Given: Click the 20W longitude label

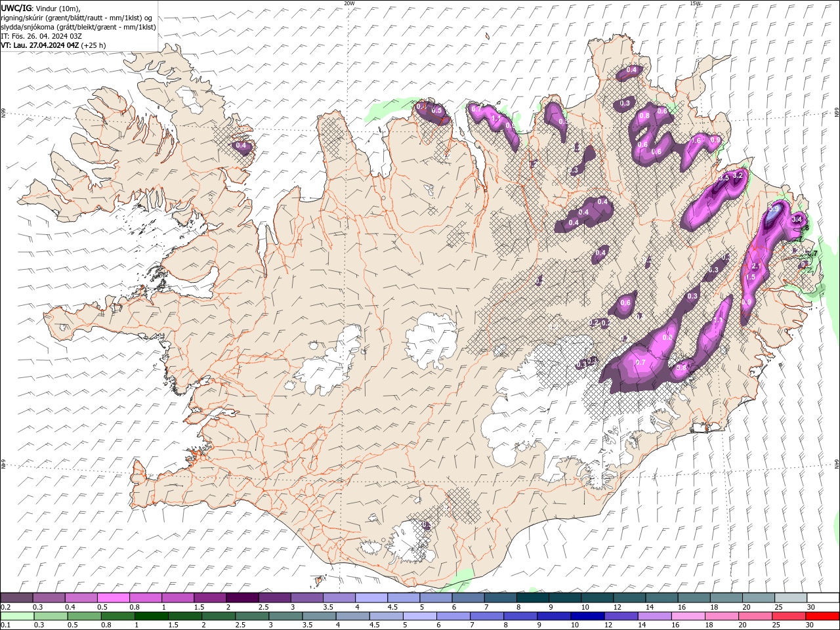Looking at the screenshot, I should coord(349,3).
